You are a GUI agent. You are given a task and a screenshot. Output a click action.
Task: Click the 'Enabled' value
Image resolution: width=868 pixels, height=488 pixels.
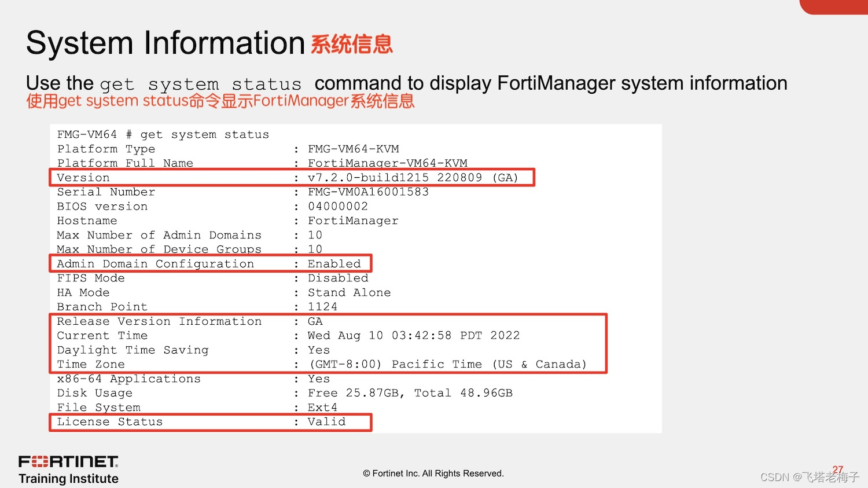pyautogui.click(x=334, y=264)
